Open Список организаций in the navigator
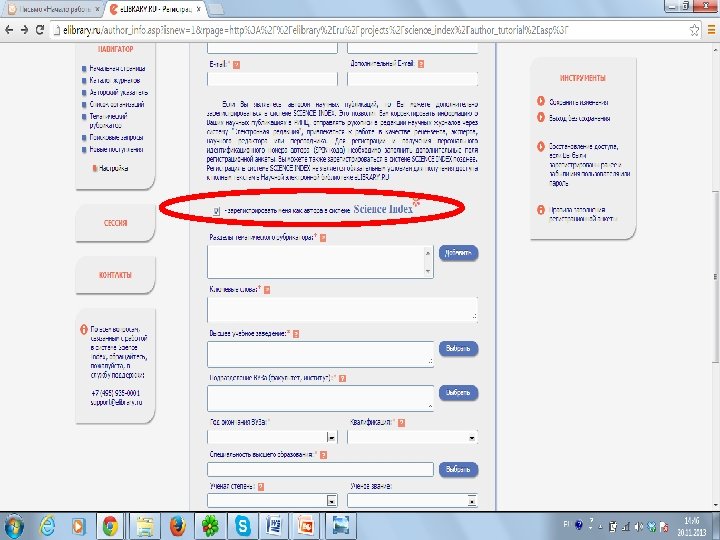Viewport: 720px width, 540px height. coord(117,104)
